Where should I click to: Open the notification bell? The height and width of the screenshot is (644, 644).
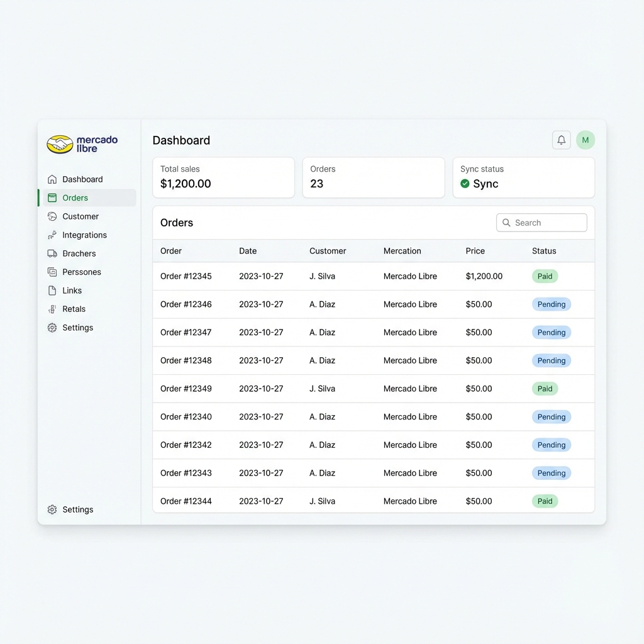pos(561,140)
